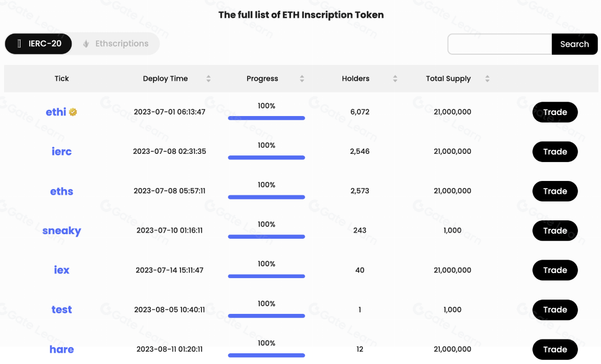This screenshot has height=364, width=601.
Task: Open the test token link
Action: 61,310
